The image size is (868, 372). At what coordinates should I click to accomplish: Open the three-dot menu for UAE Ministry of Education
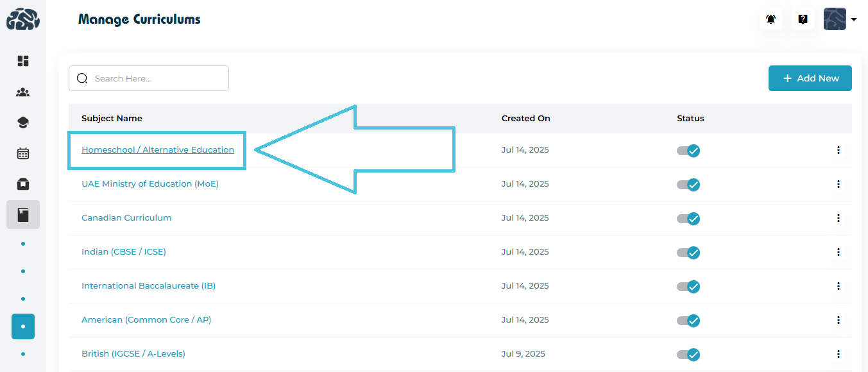[x=838, y=184]
